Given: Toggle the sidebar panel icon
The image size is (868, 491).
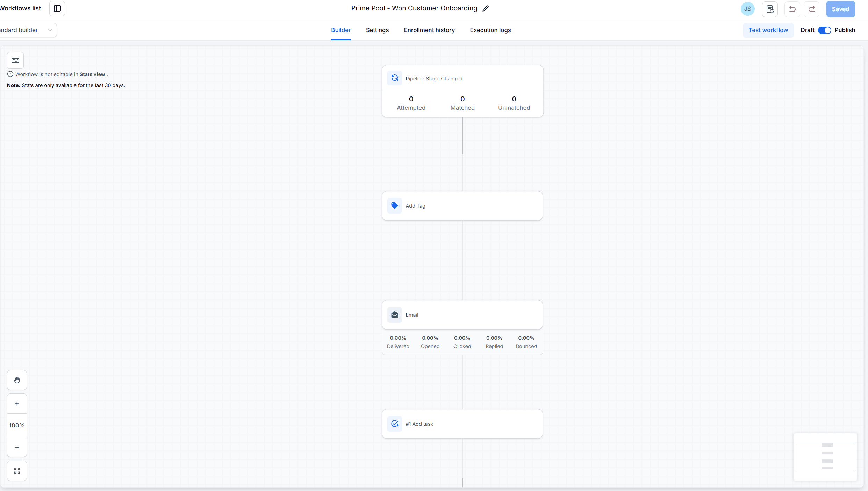Looking at the screenshot, I should [57, 8].
